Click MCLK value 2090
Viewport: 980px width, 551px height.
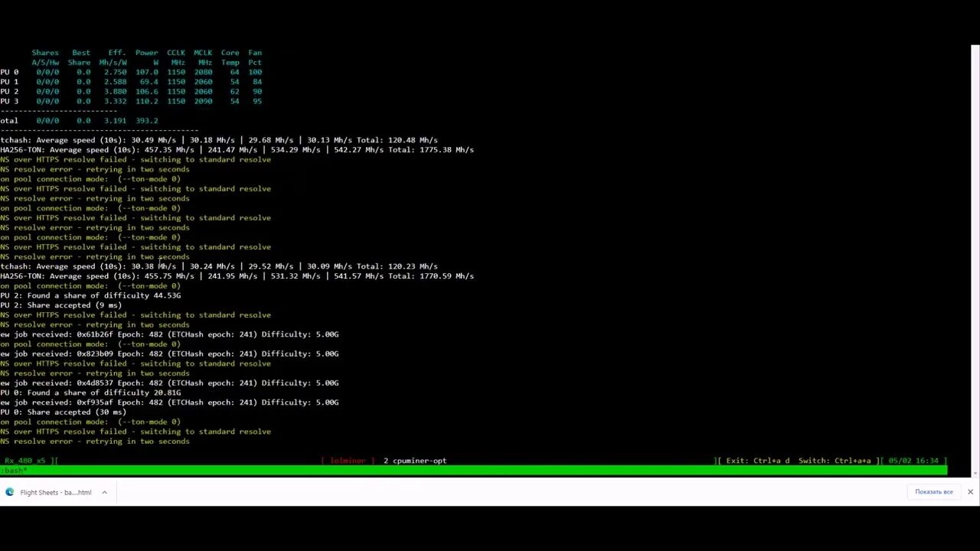point(203,101)
